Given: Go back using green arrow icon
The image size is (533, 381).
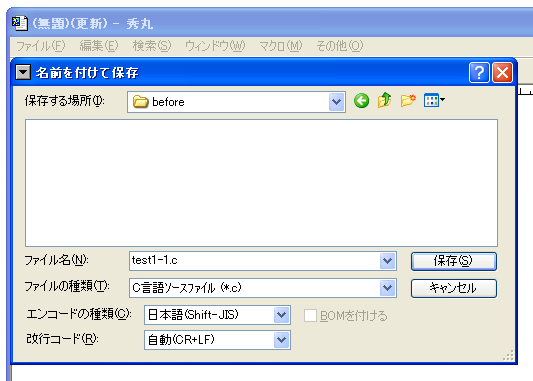Looking at the screenshot, I should coord(361,101).
